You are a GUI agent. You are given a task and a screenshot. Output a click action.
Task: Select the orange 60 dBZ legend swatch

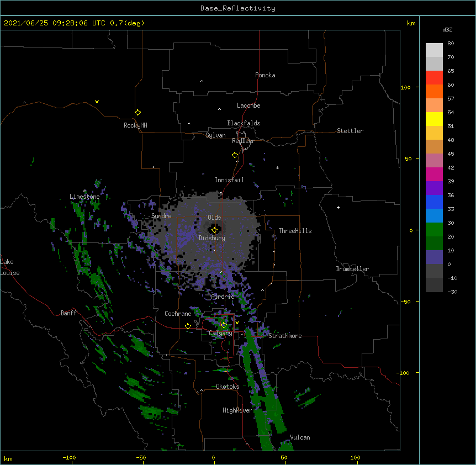pyautogui.click(x=434, y=91)
